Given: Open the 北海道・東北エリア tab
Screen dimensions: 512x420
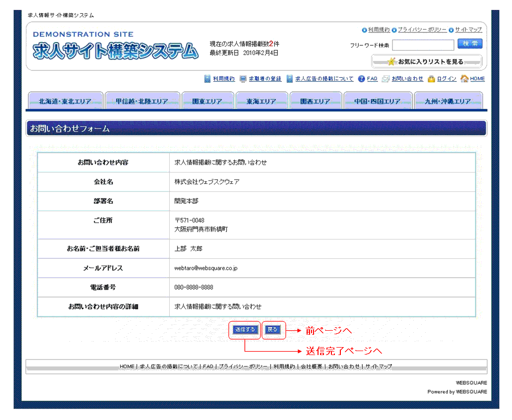Looking at the screenshot, I should 65,101.
